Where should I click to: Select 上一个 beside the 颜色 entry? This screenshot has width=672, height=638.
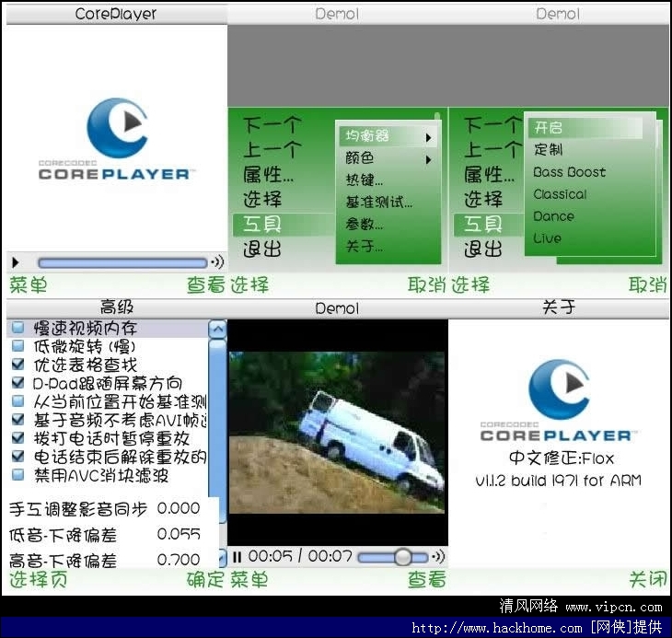click(x=272, y=150)
